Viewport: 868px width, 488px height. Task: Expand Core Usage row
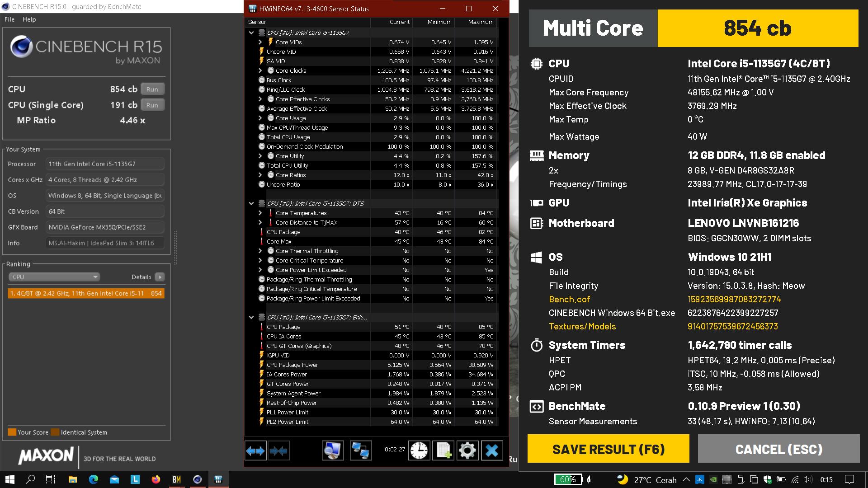[260, 118]
